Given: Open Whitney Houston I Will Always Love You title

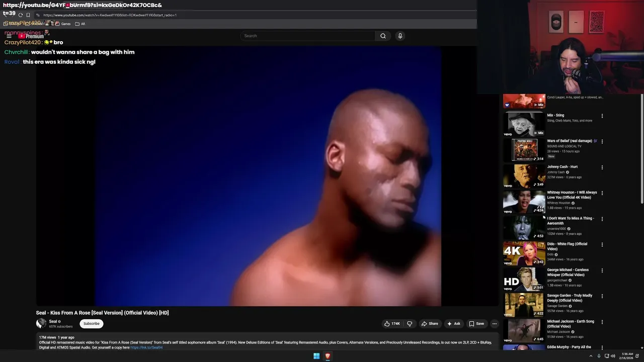Looking at the screenshot, I should (x=572, y=195).
